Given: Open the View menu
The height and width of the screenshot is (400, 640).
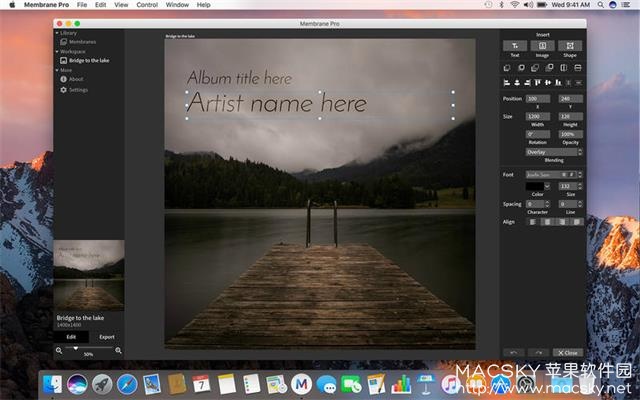Looking at the screenshot, I should point(121,5).
